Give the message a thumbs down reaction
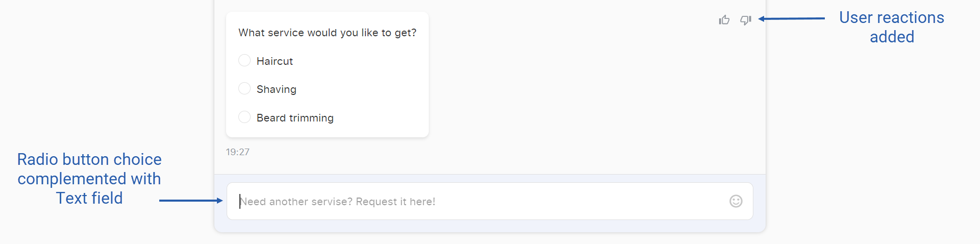980x244 pixels. [x=746, y=20]
